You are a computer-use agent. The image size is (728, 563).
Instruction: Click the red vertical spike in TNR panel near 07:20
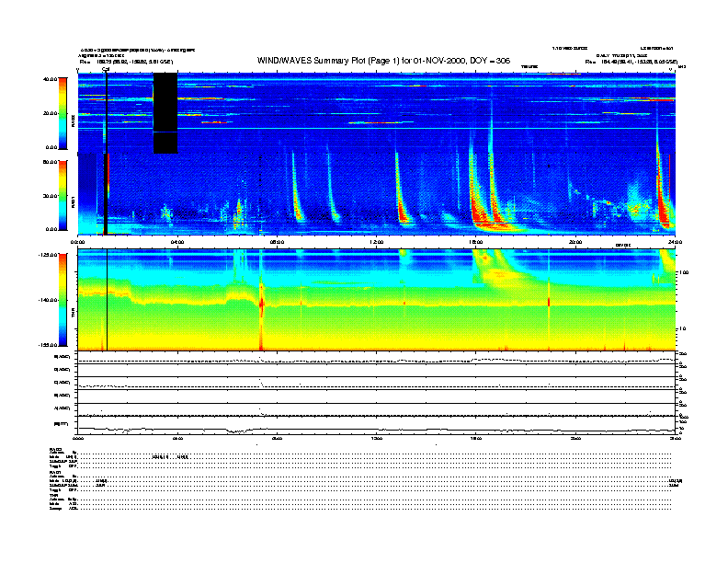point(261,304)
